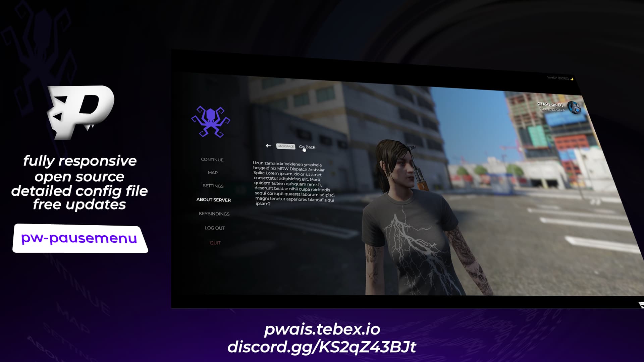Viewport: 644px width, 362px height.
Task: Toggle the pw-pausemenu label button
Action: tap(79, 238)
